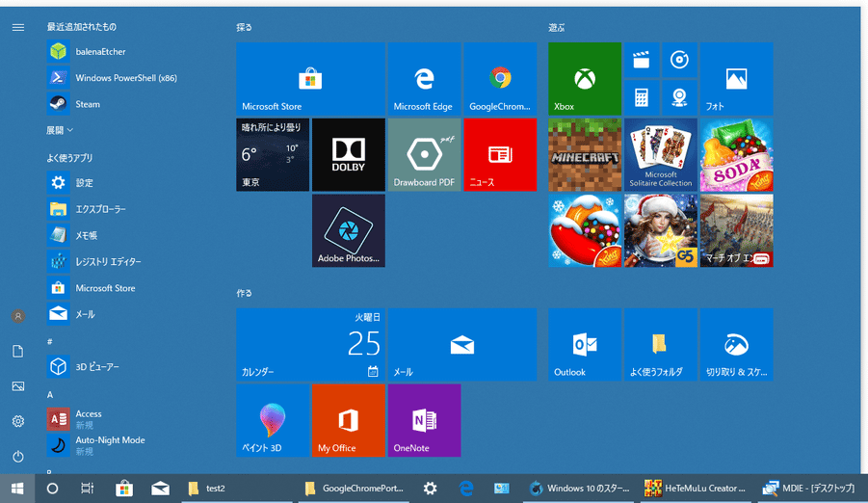Open Task View on taskbar

click(87, 488)
